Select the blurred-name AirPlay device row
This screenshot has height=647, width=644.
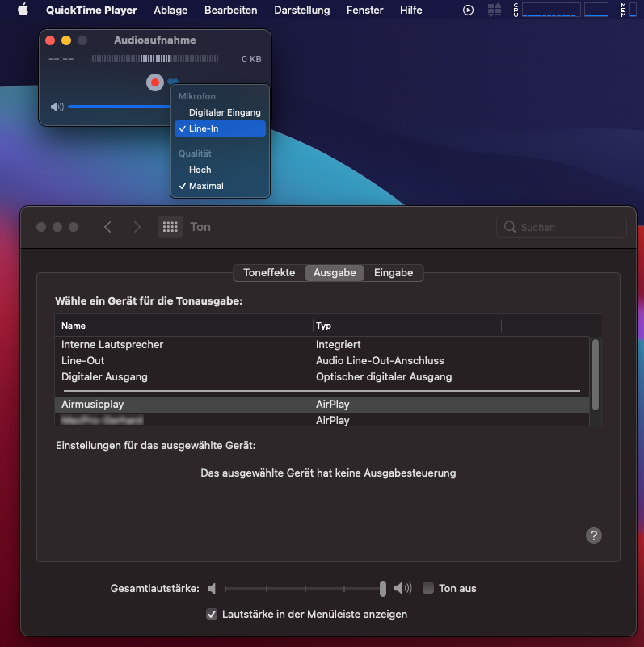[x=322, y=420]
